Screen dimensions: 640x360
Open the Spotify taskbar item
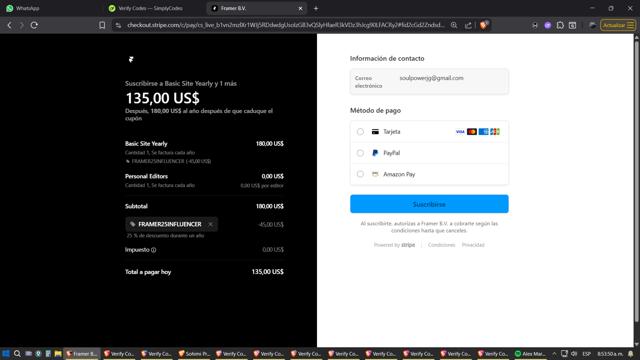[530, 353]
